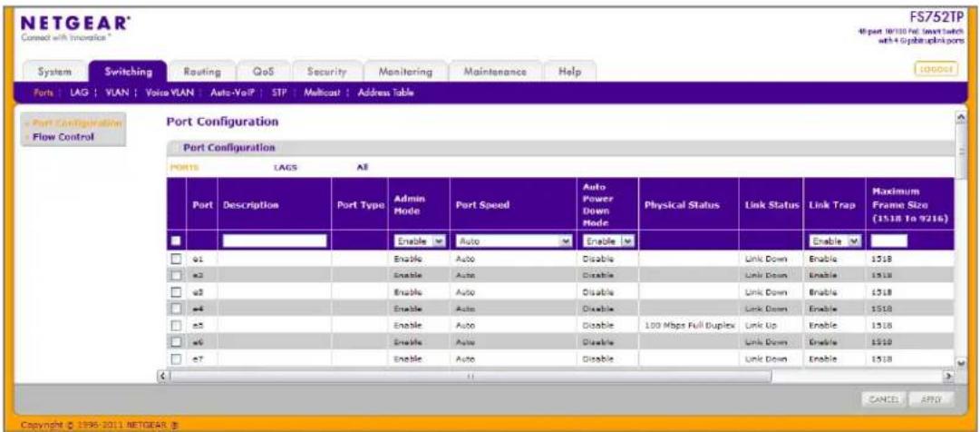Image resolution: width=980 pixels, height=432 pixels.
Task: Click 'Link Down' status for e1
Action: point(765,258)
